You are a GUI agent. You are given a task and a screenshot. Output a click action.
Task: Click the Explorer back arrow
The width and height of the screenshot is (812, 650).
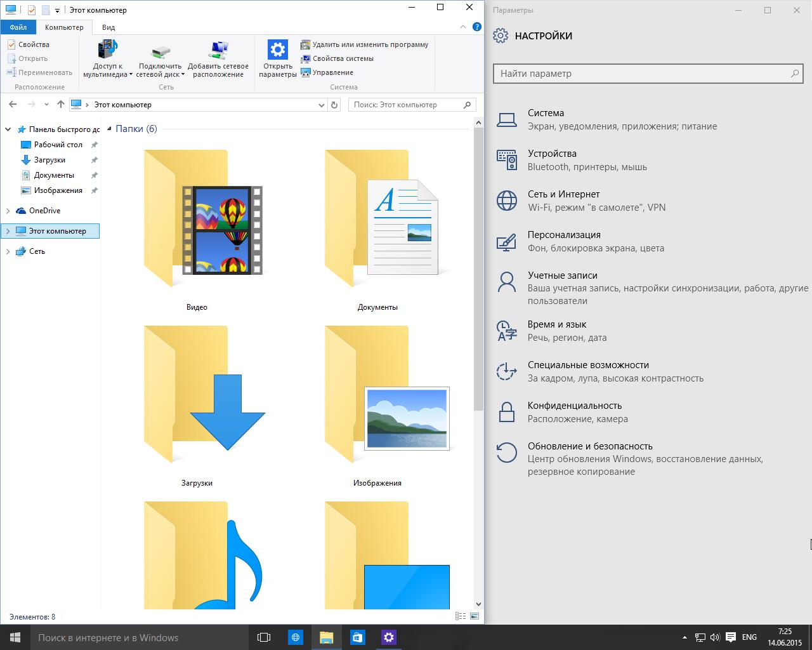click(13, 105)
